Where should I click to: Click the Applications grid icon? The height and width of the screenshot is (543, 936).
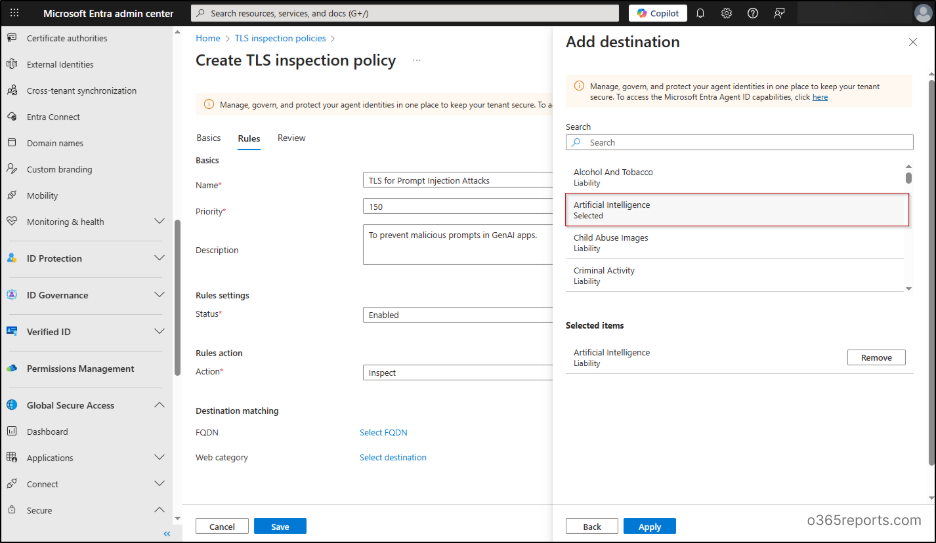(12, 457)
